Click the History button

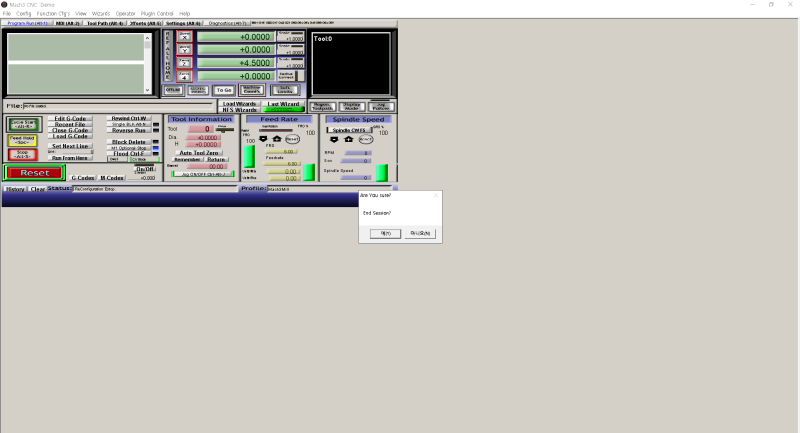[15, 189]
